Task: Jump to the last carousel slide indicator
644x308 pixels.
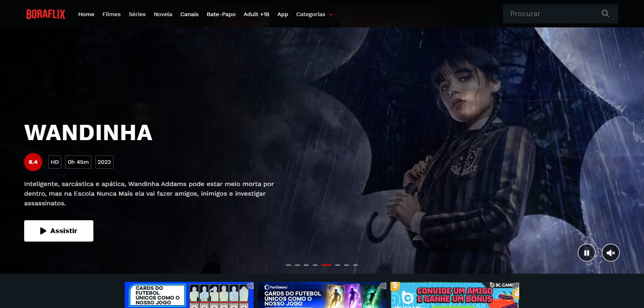Action: [355, 265]
